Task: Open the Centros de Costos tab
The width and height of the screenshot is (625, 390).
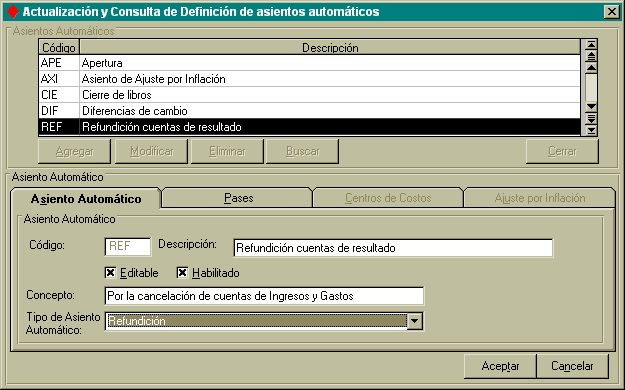Action: pos(388,198)
